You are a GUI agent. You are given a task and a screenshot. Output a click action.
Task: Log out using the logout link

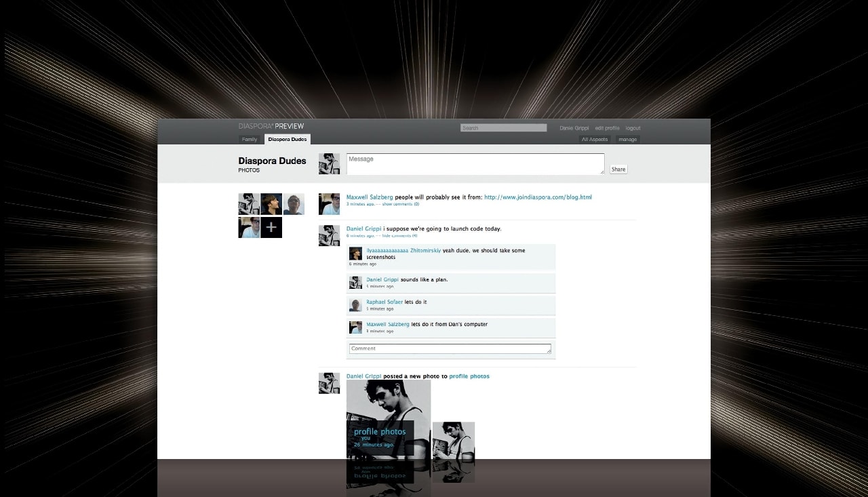tap(633, 128)
